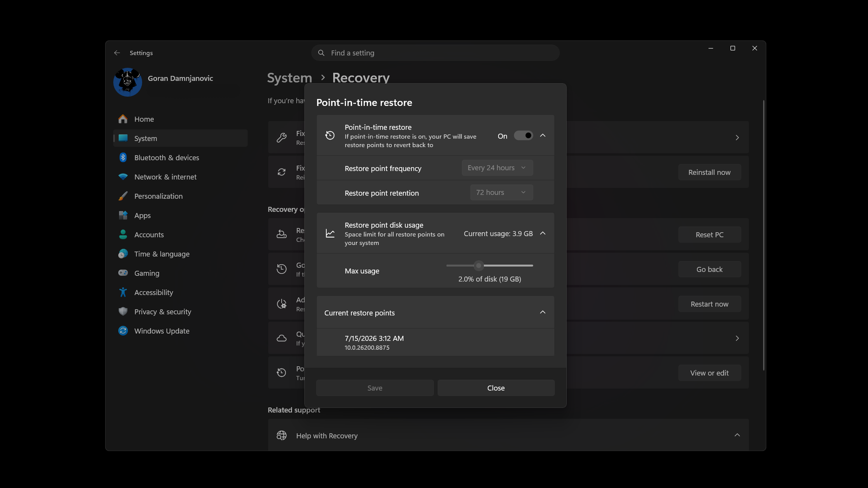Collapse Current restore points section
The height and width of the screenshot is (488, 868).
[x=543, y=312]
